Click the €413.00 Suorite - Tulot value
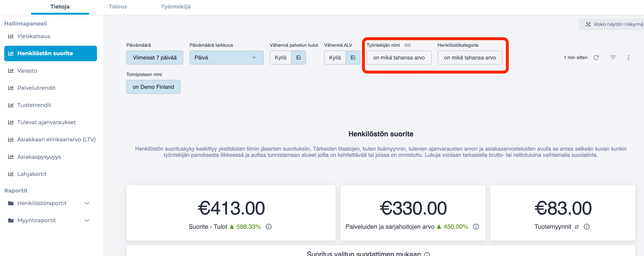 point(231,208)
